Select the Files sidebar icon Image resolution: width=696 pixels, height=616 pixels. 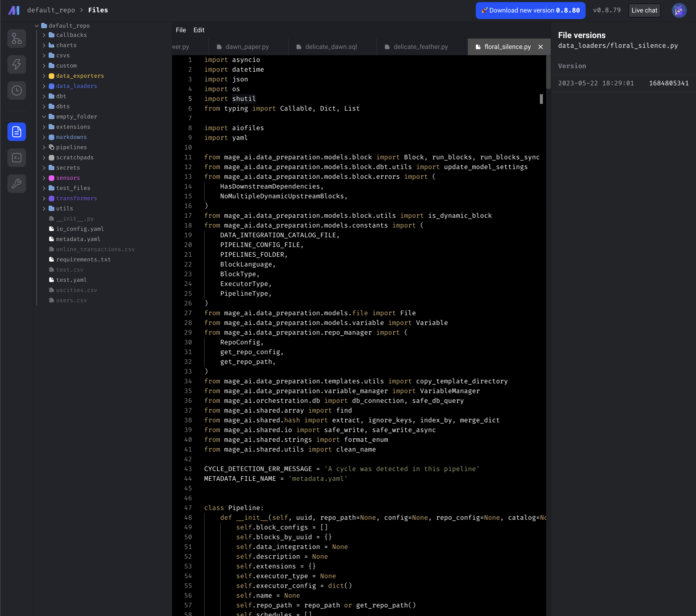(x=17, y=132)
